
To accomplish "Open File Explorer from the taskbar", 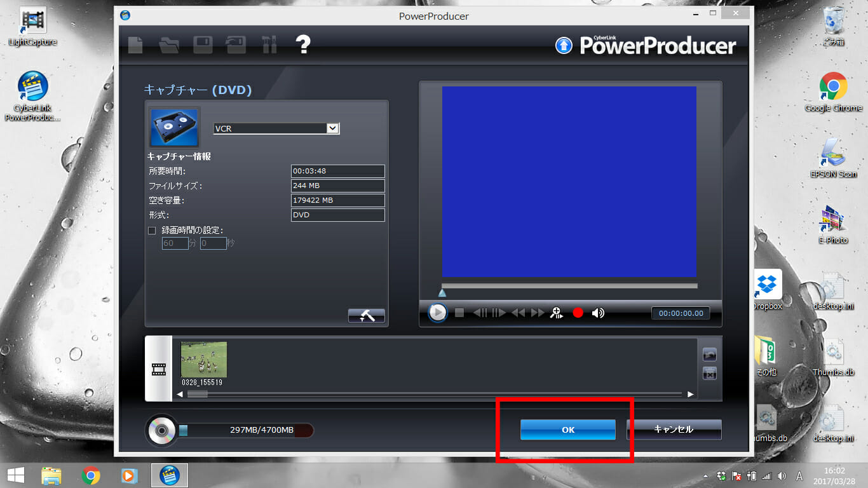I will [x=51, y=475].
